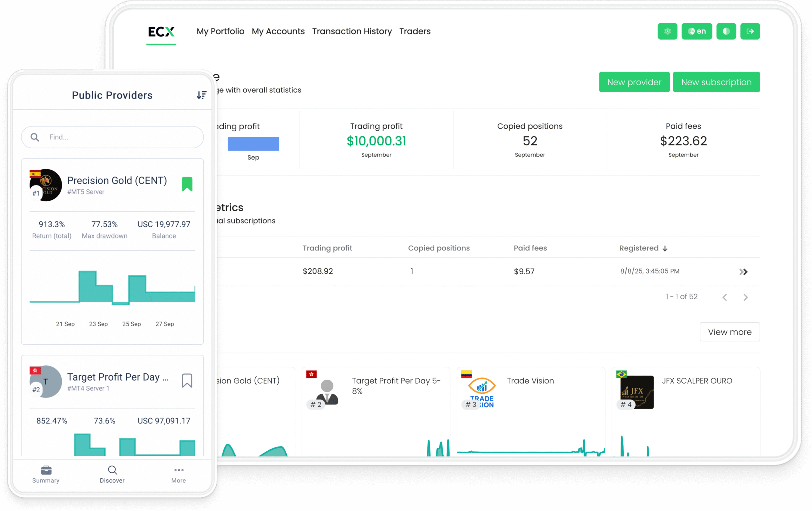Open settings via the gear icon
812x511 pixels.
(x=667, y=31)
